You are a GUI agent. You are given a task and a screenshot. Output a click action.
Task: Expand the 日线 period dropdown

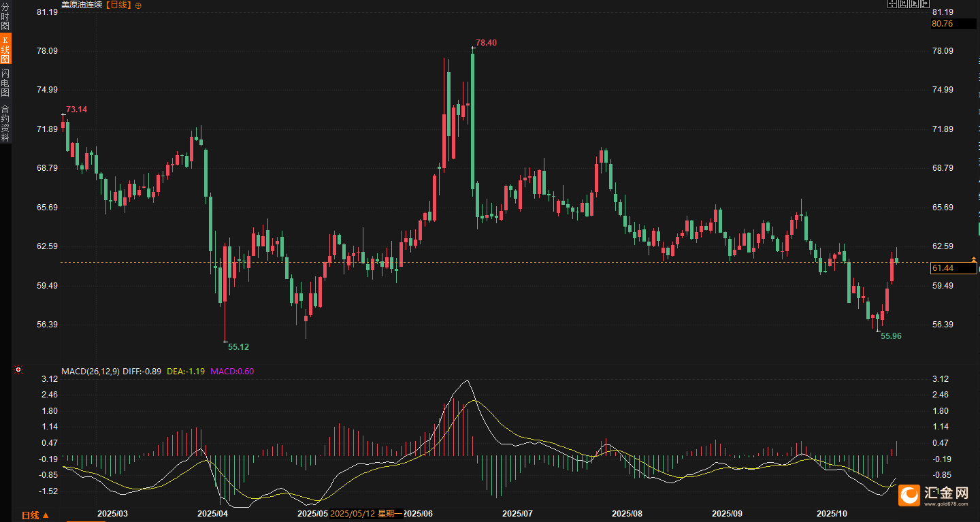tap(35, 515)
